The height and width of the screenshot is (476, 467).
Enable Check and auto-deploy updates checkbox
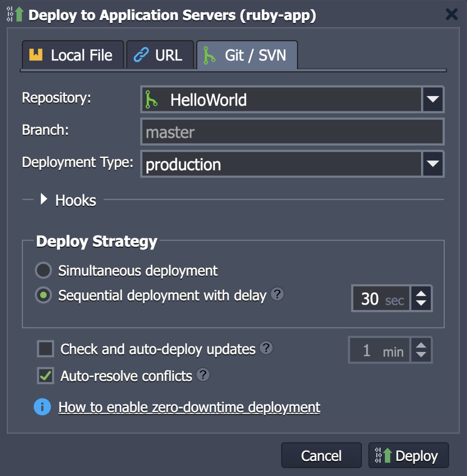pos(46,349)
